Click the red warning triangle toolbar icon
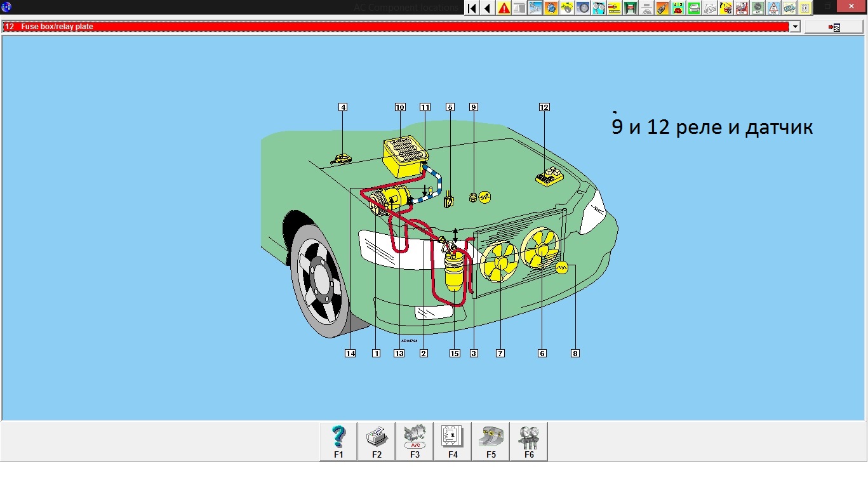Viewport: 868px width, 490px height. [x=504, y=8]
